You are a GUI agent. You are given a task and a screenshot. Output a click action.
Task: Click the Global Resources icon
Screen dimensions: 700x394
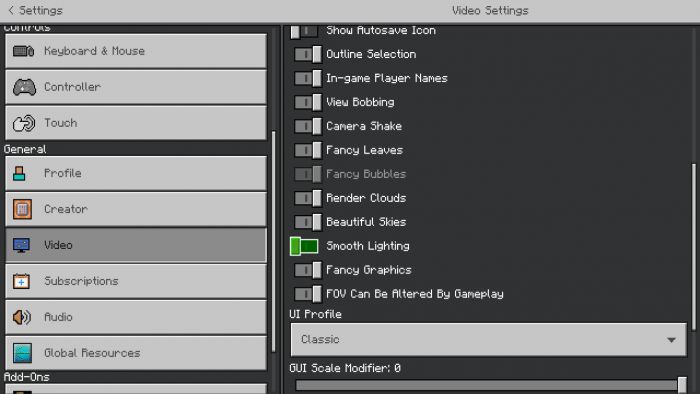tap(22, 353)
